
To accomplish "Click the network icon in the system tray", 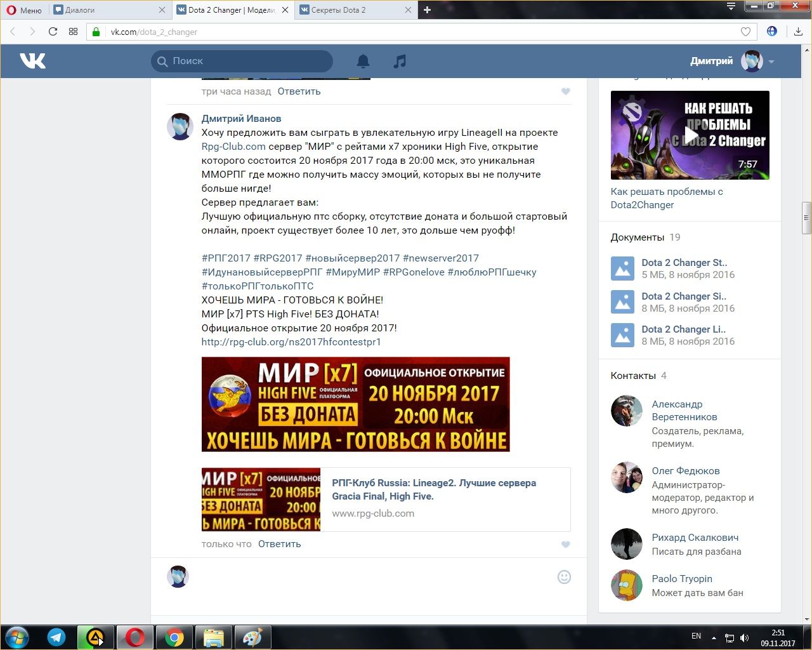I will [x=730, y=638].
